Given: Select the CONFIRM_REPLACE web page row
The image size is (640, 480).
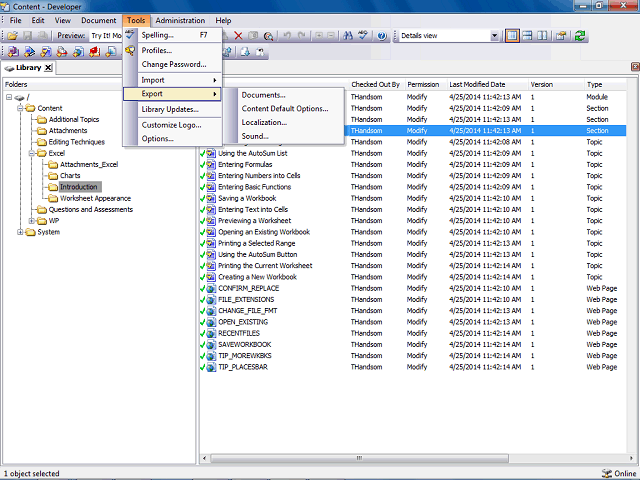Looking at the screenshot, I should 413,288.
